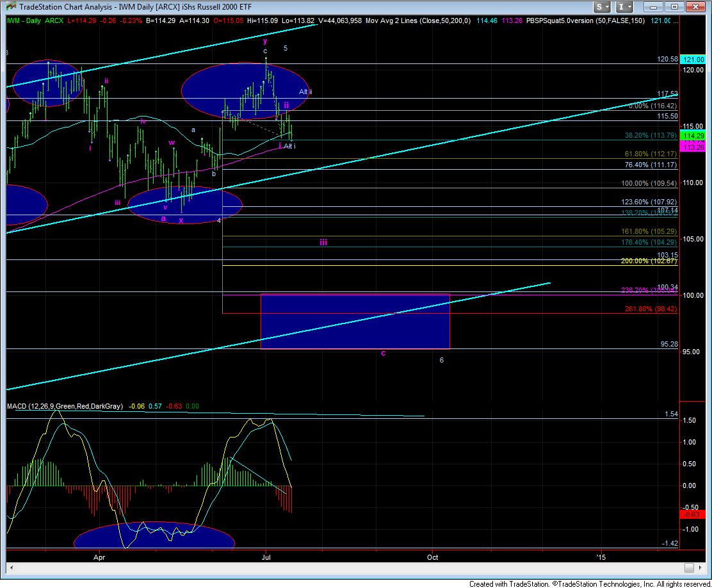Select the 'Alt i' wave annotation

(x=289, y=146)
